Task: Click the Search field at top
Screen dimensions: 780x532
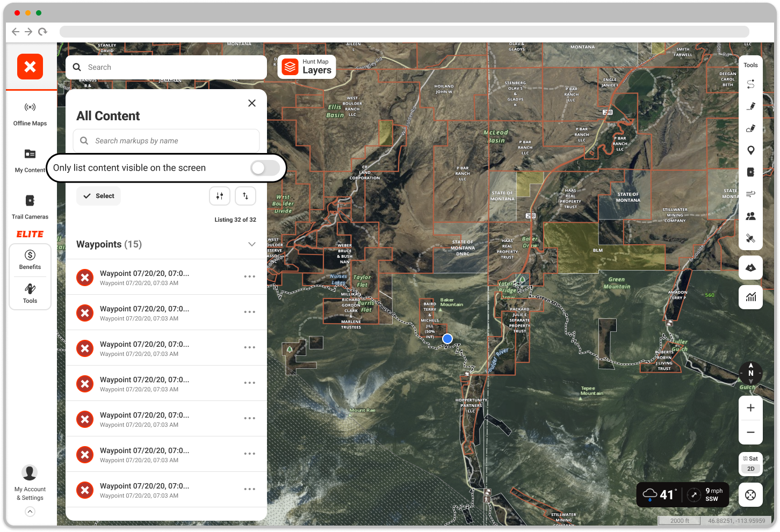Action: click(x=167, y=67)
